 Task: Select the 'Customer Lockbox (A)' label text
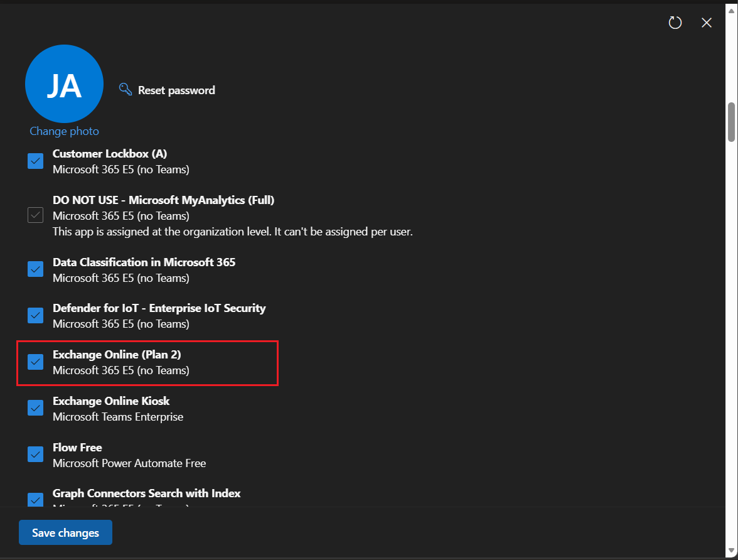[x=110, y=154]
